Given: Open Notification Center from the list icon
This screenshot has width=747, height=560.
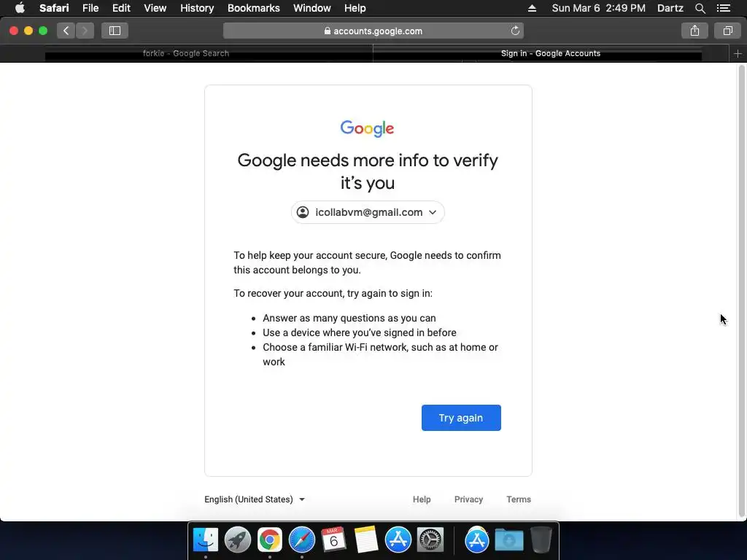Looking at the screenshot, I should (x=724, y=8).
